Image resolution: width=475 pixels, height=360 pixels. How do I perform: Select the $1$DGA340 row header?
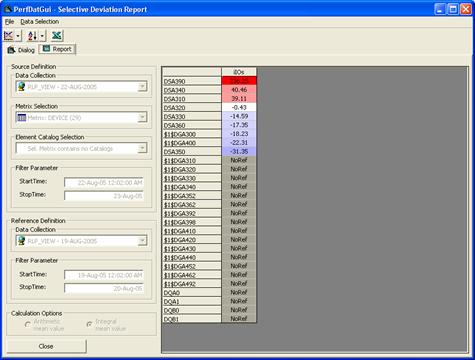click(x=192, y=187)
